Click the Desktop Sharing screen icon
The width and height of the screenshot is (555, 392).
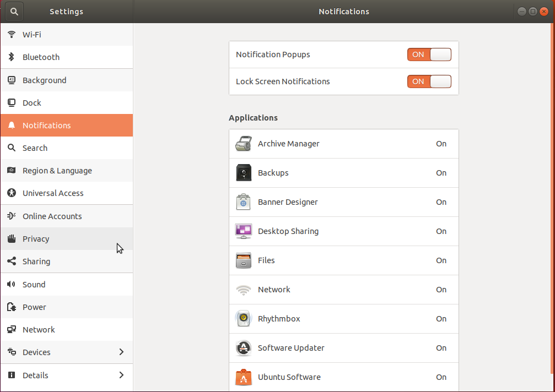244,231
